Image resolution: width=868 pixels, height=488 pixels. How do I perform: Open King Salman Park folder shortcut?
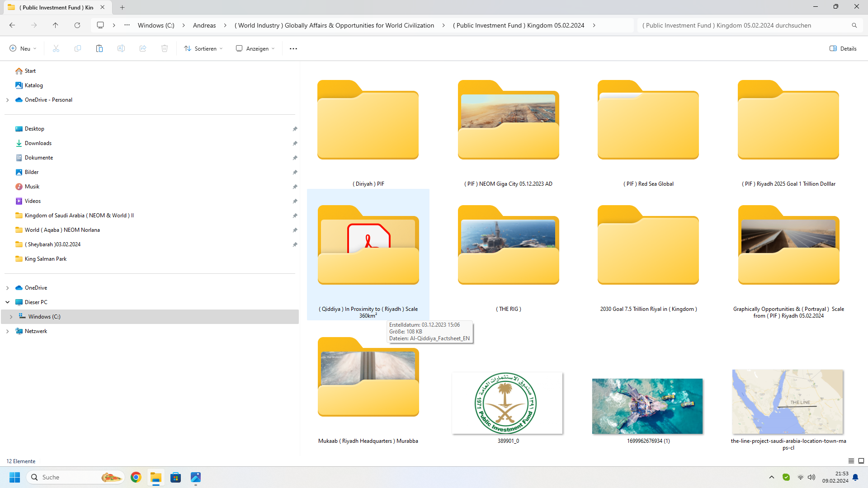point(46,259)
